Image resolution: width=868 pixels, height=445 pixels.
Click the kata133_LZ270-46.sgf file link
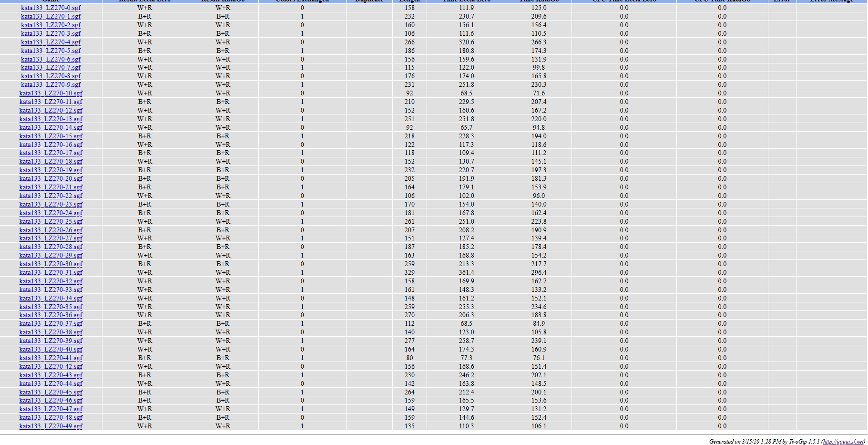[51, 401]
